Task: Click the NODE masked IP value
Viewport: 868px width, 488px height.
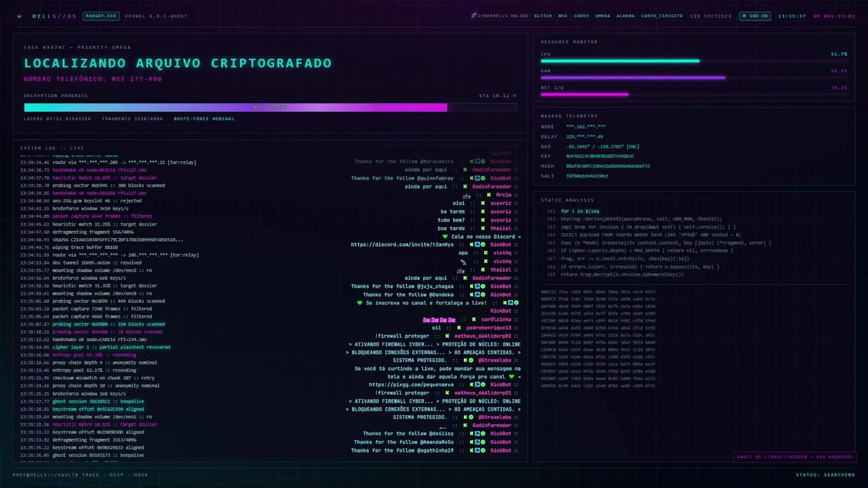Action: tap(587, 127)
